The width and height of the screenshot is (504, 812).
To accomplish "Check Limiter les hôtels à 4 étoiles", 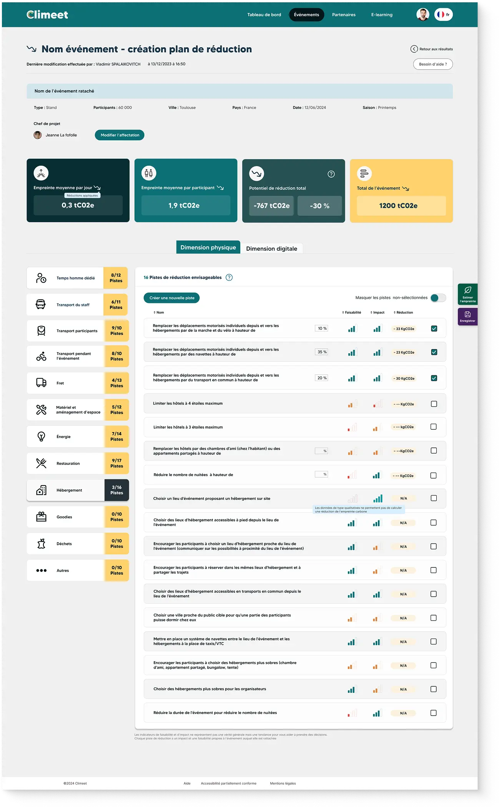I will (x=434, y=404).
